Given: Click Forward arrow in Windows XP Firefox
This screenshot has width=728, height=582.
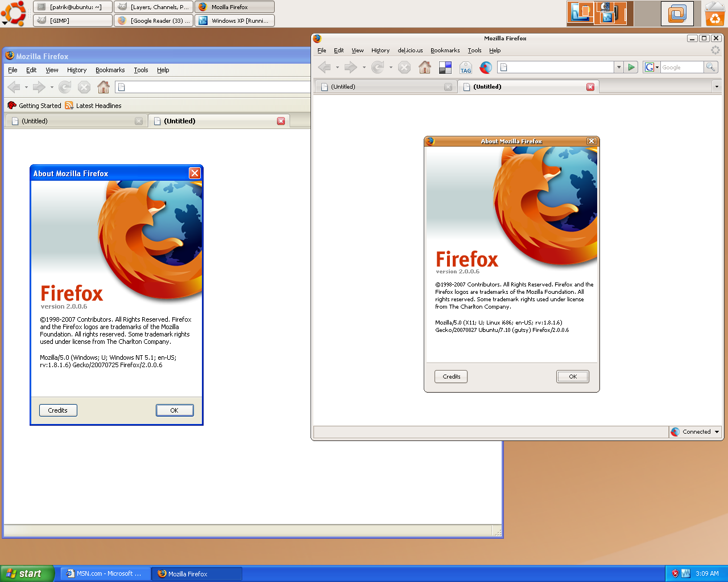Looking at the screenshot, I should 39,87.
